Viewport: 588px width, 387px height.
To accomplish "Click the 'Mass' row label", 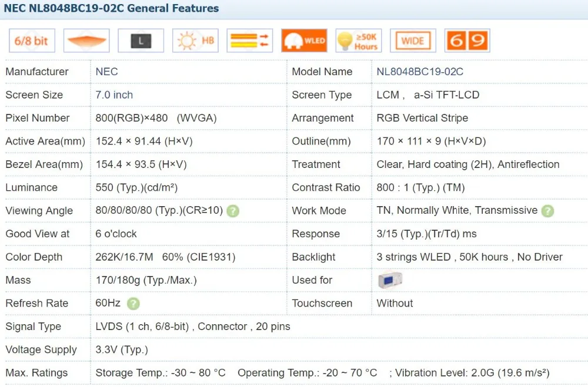I will [x=18, y=280].
